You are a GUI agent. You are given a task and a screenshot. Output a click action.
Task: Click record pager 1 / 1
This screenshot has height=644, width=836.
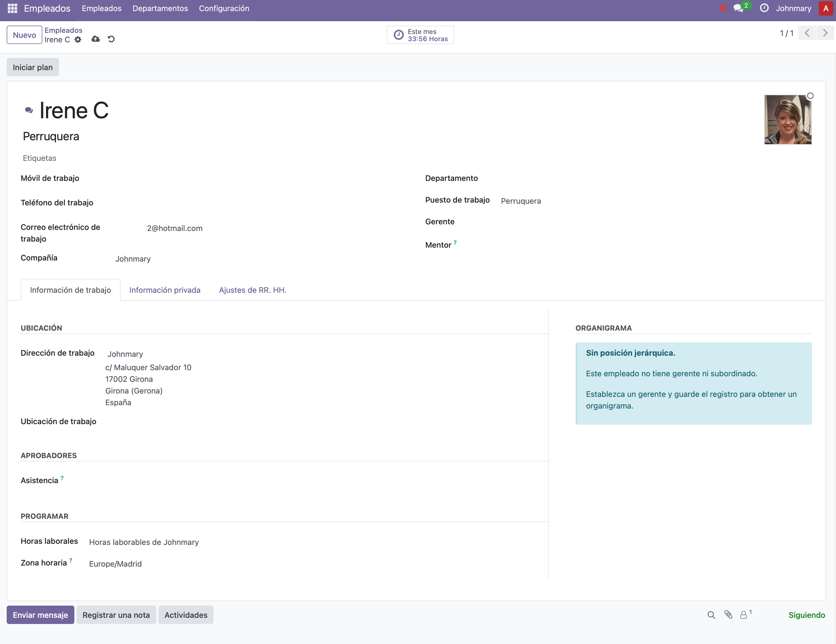click(787, 33)
